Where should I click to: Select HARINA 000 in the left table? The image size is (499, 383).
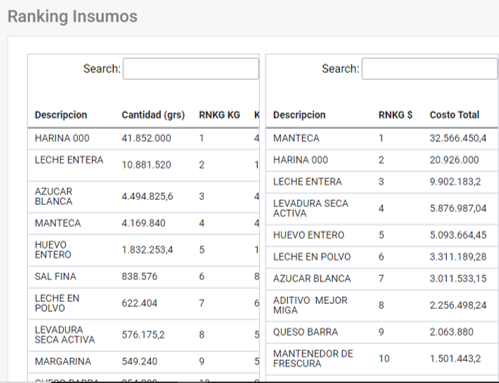[62, 138]
